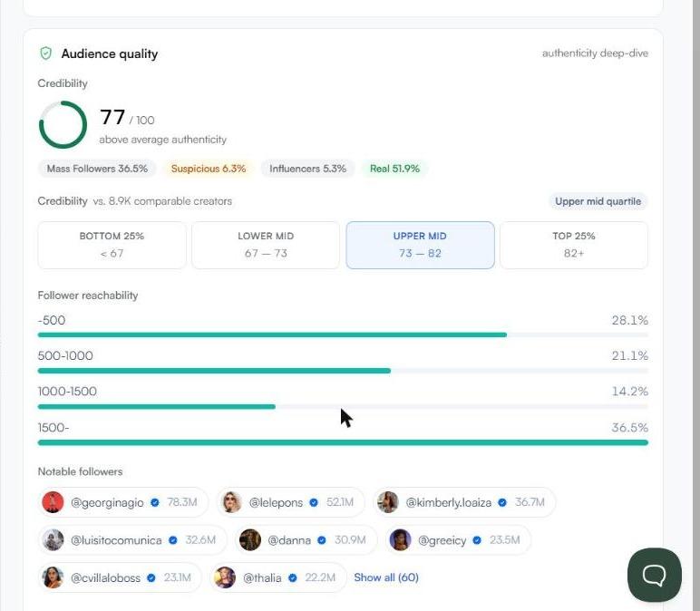Viewport: 700px width, 611px height.
Task: Click the 28.1% reachability value
Action: click(x=629, y=320)
